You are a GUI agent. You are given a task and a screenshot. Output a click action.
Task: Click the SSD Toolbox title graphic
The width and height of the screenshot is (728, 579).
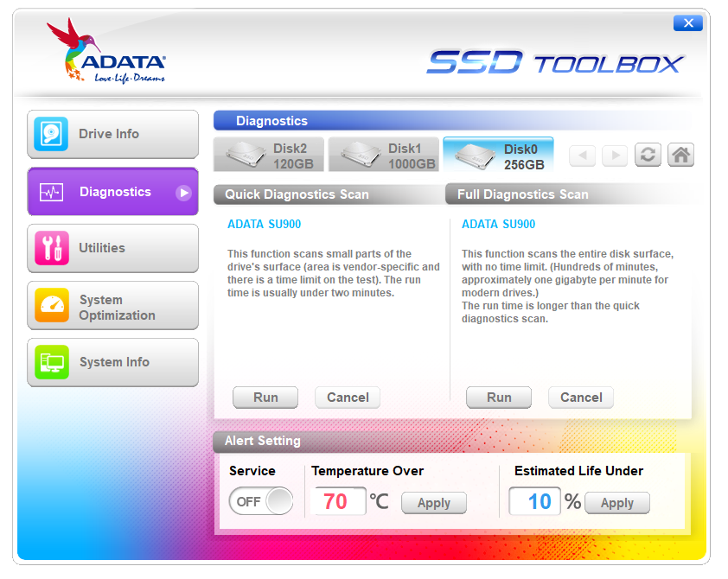pyautogui.click(x=555, y=62)
